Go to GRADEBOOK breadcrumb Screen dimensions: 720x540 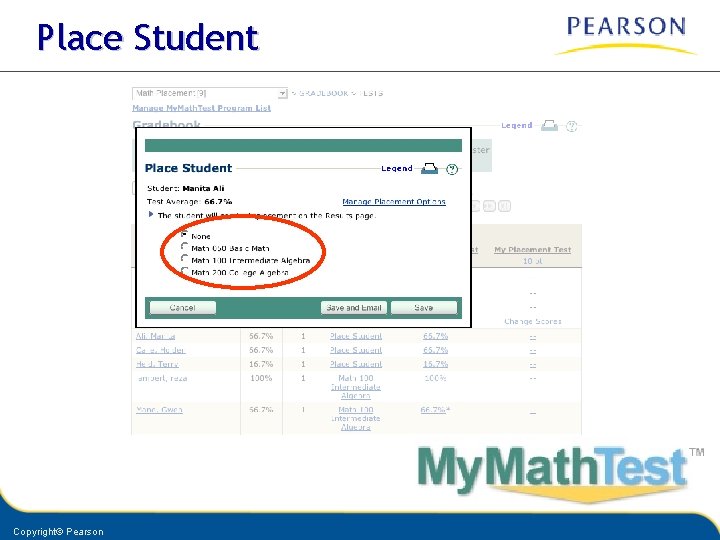pyautogui.click(x=324, y=93)
